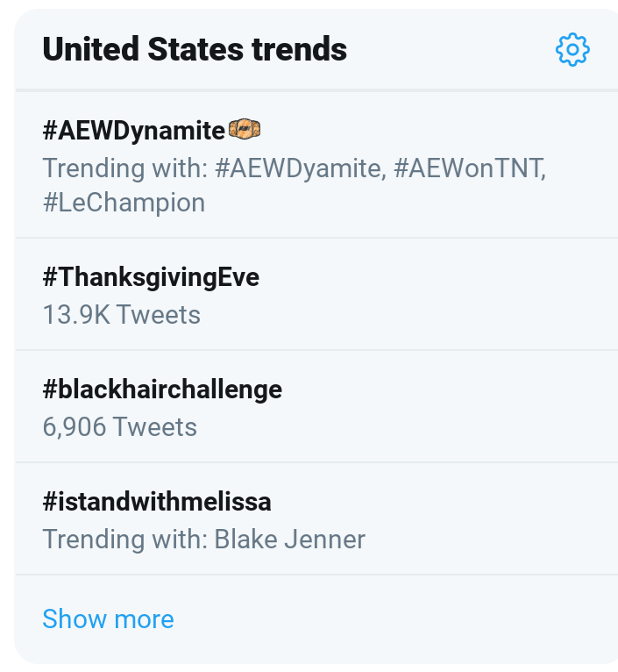Click the ThanksgivingEve trend row
Screen dimensions: 618x672
pyautogui.click(x=316, y=295)
